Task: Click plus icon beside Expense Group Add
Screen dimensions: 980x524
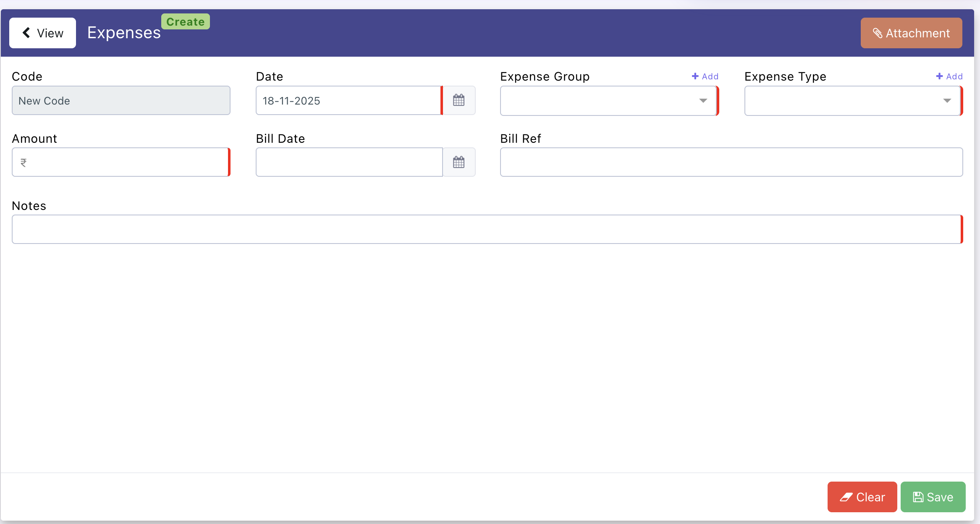Action: point(695,76)
